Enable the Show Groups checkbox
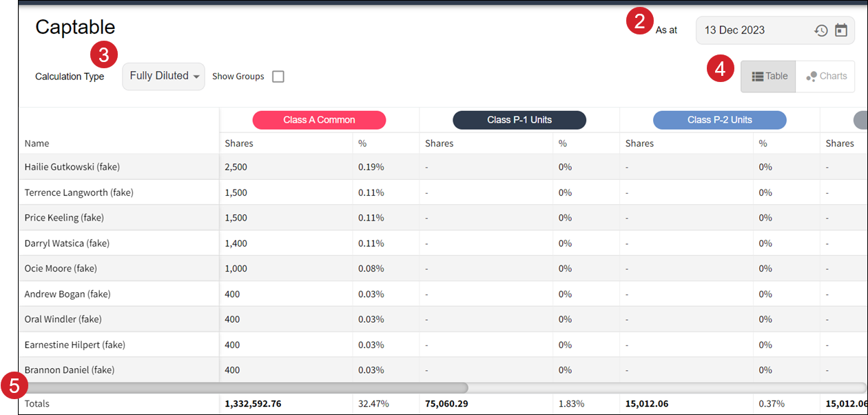Screen dimensions: 868x415 278,77
